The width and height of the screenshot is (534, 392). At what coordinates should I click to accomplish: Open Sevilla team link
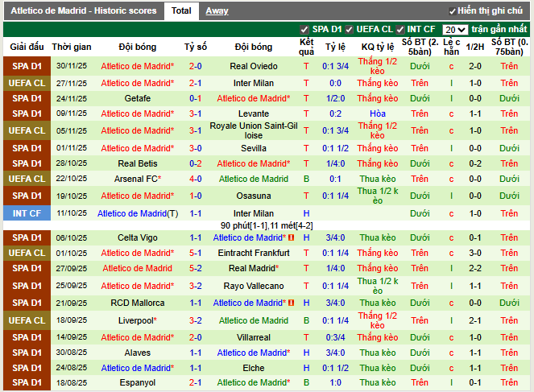[x=254, y=148]
